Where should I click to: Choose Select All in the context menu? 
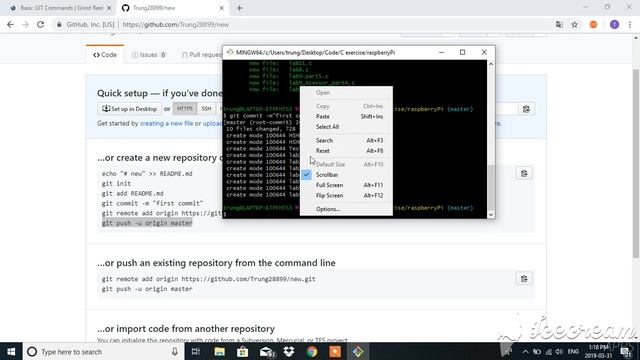346,127
